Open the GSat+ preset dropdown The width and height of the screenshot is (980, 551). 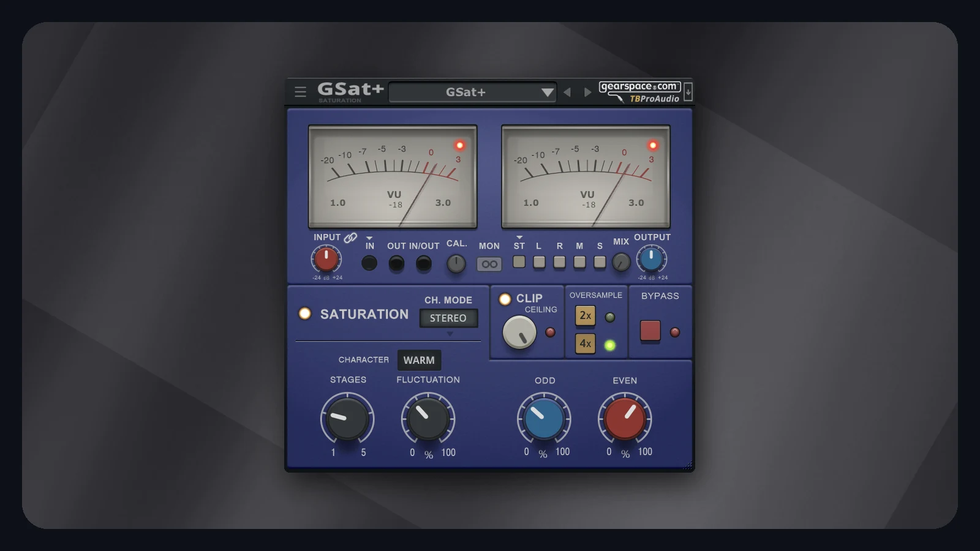pos(472,92)
